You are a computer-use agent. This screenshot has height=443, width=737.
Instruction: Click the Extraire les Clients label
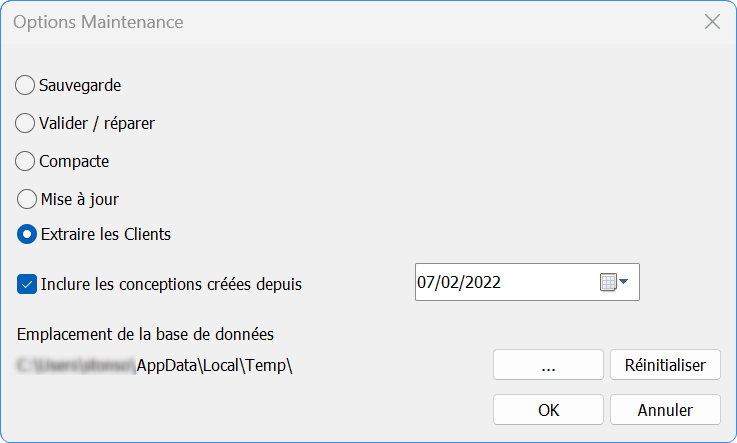click(x=106, y=235)
